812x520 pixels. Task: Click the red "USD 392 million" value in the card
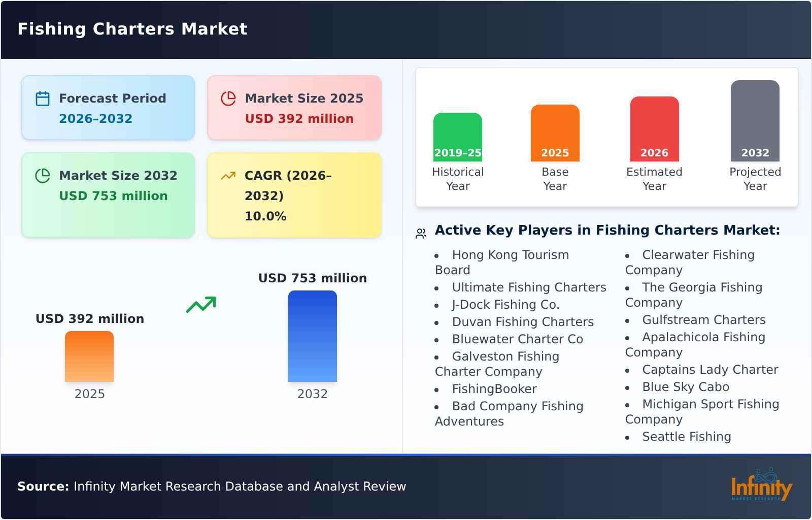[x=299, y=118]
